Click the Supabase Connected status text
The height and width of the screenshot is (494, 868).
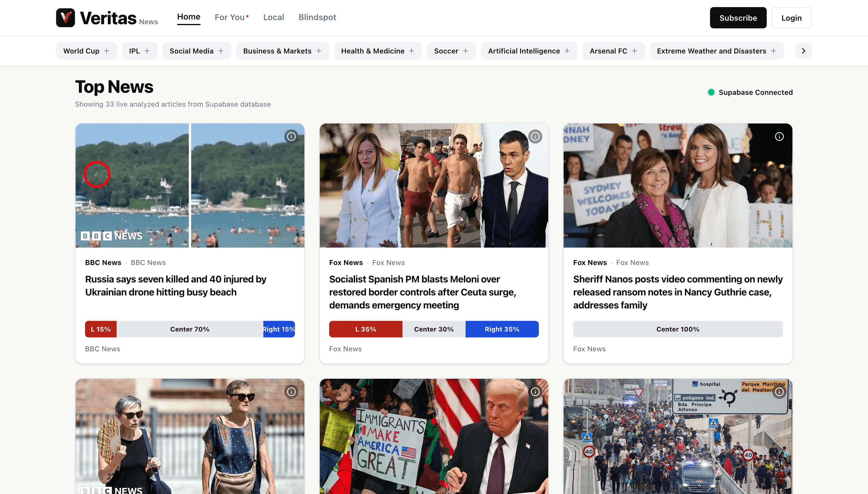click(x=756, y=92)
